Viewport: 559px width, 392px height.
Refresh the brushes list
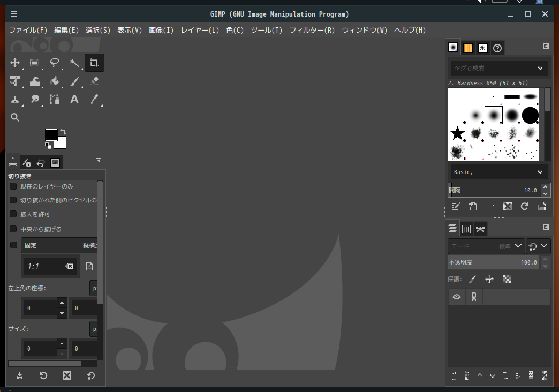(524, 206)
